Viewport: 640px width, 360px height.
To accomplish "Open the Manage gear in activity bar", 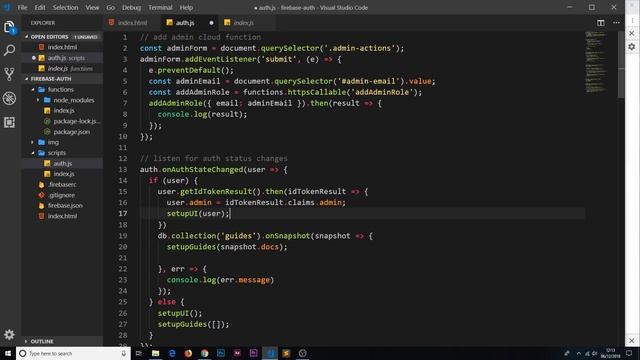I will (9, 335).
